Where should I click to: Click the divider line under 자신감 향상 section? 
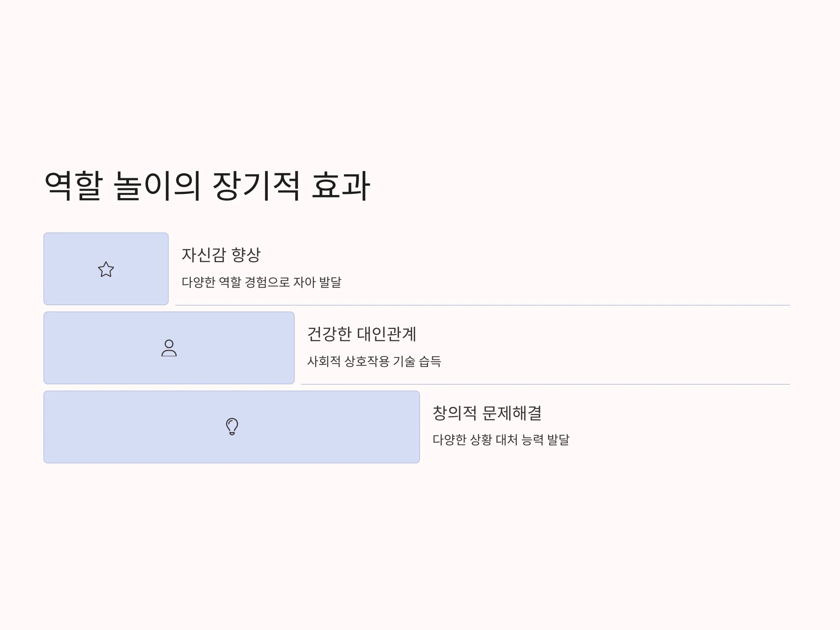[x=482, y=305]
